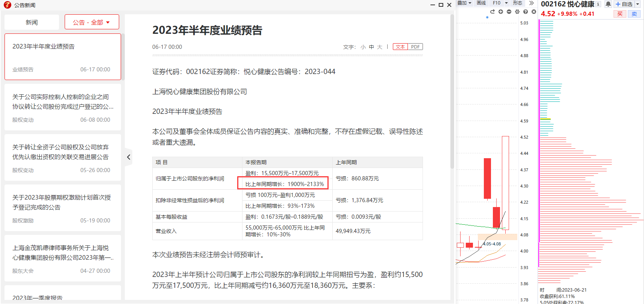Zoom out chart with minus icon

tap(509, 12)
